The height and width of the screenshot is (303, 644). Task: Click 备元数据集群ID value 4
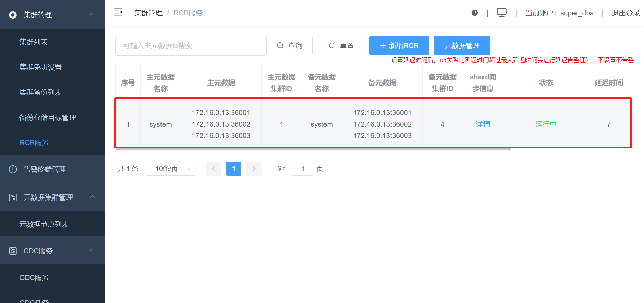tap(442, 124)
